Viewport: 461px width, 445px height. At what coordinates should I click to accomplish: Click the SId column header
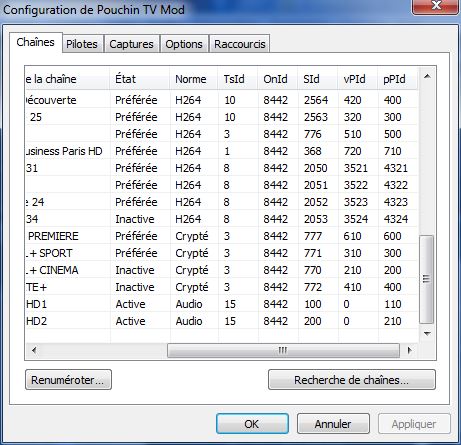[x=318, y=79]
